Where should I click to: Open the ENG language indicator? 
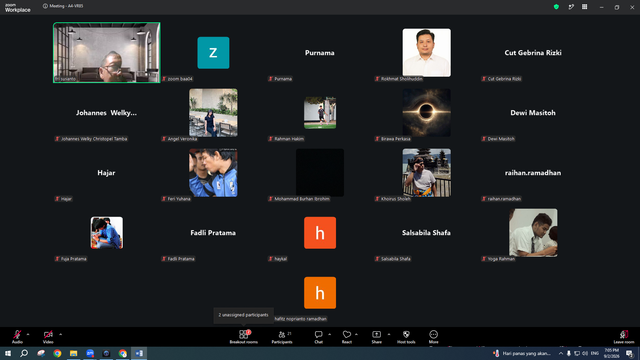click(594, 353)
